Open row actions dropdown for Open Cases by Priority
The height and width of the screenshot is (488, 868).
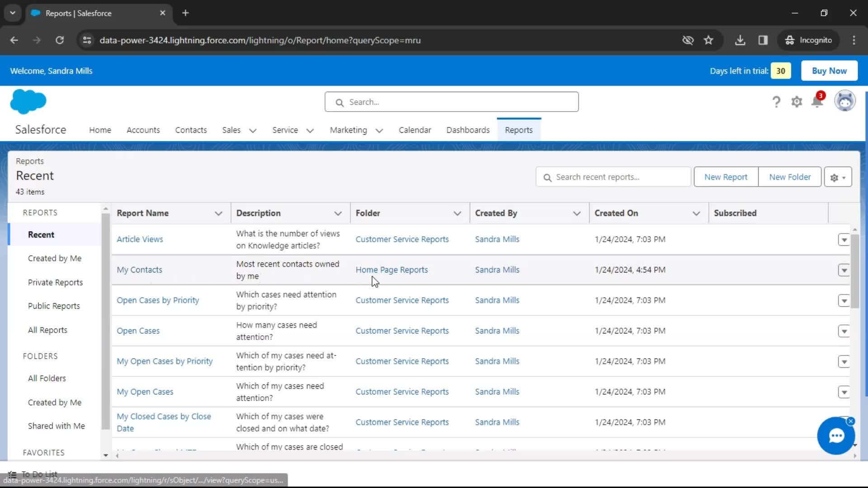tap(844, 300)
